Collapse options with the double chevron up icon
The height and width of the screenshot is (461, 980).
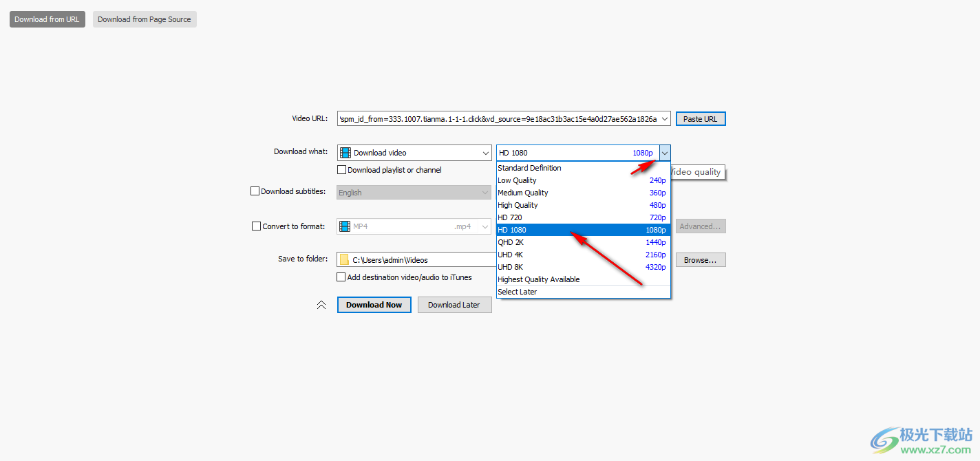tap(321, 305)
